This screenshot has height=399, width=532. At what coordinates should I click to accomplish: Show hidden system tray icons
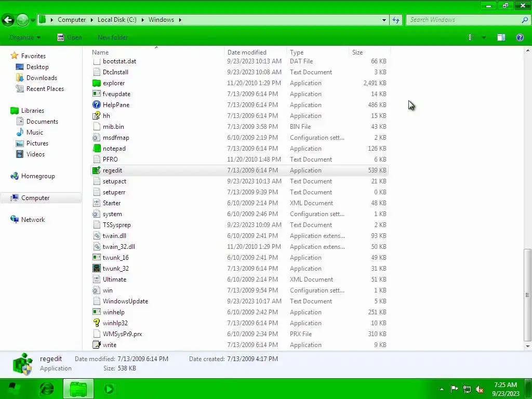click(x=442, y=389)
